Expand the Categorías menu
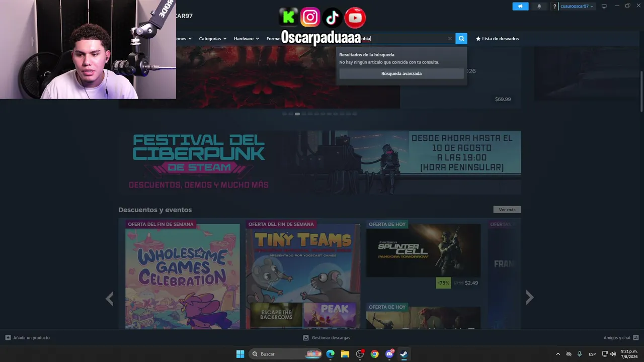This screenshot has width=644, height=362. coord(212,39)
